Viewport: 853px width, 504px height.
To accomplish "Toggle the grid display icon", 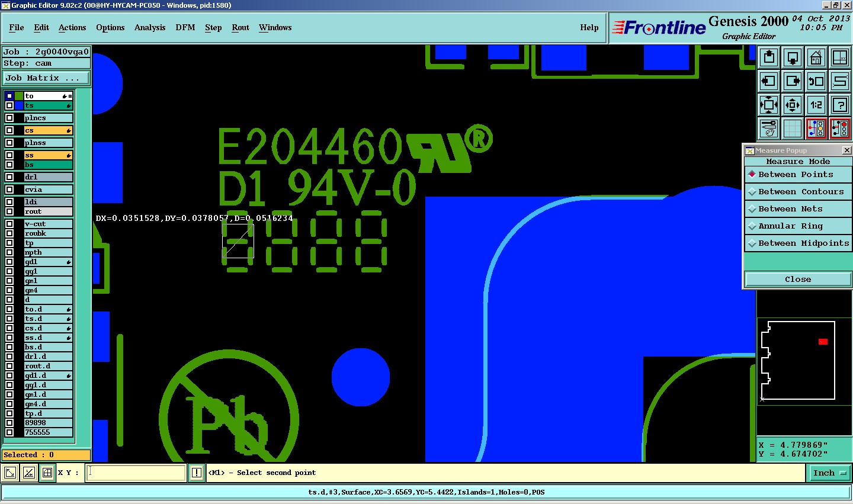I will [x=793, y=128].
